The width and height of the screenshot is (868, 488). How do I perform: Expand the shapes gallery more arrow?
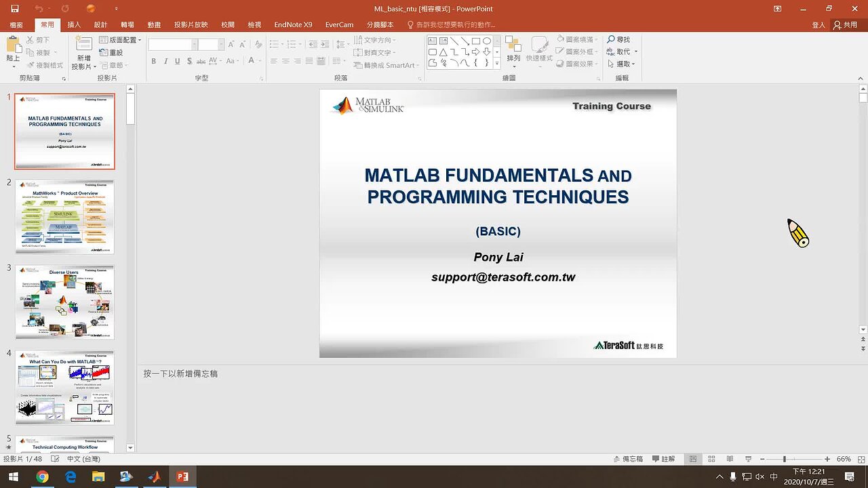(497, 64)
